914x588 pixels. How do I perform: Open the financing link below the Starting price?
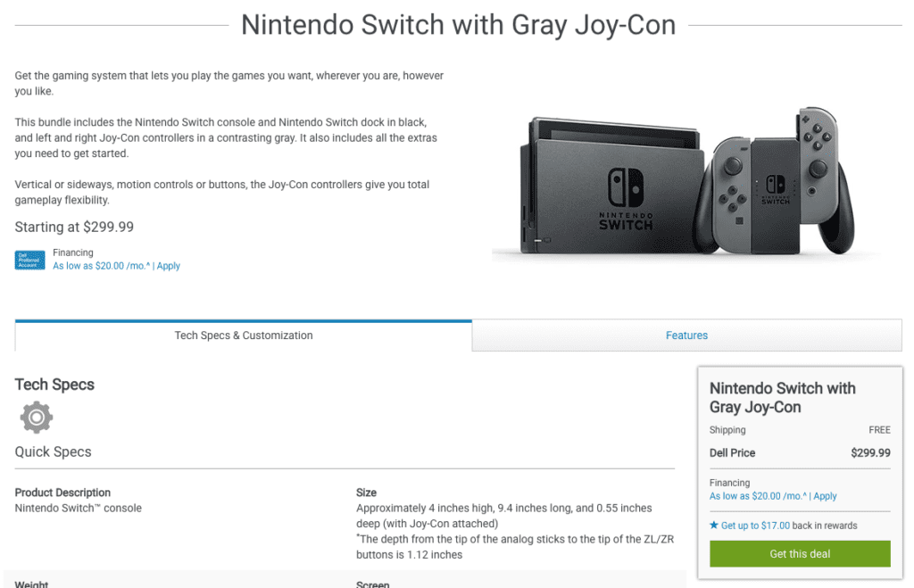pos(101,266)
